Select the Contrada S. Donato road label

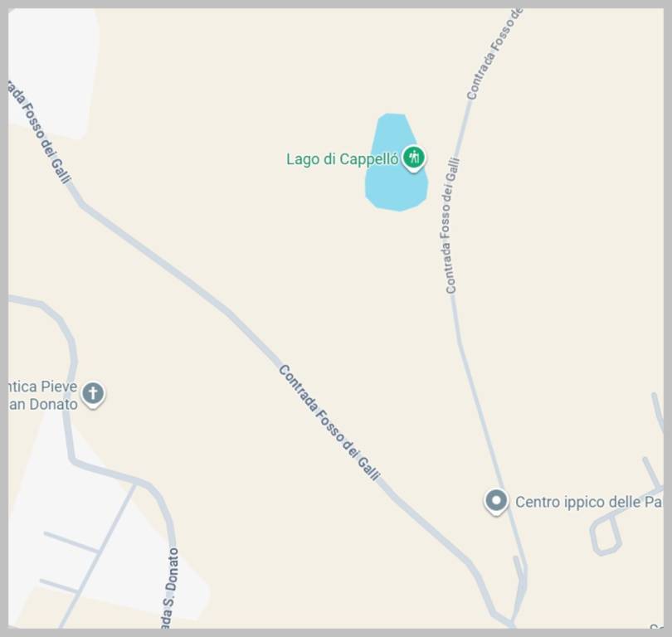[169, 588]
